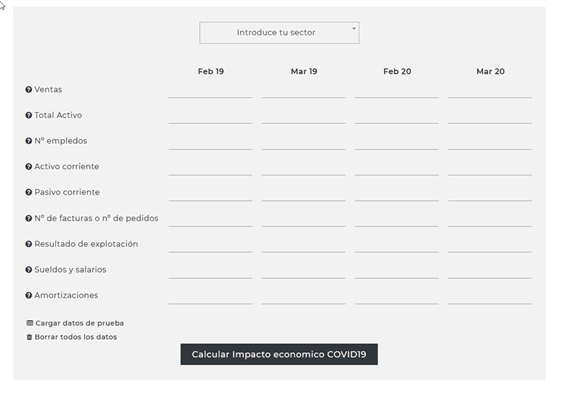Click the sector dropdown arrow
Screen dimensions: 567x394
tap(354, 28)
